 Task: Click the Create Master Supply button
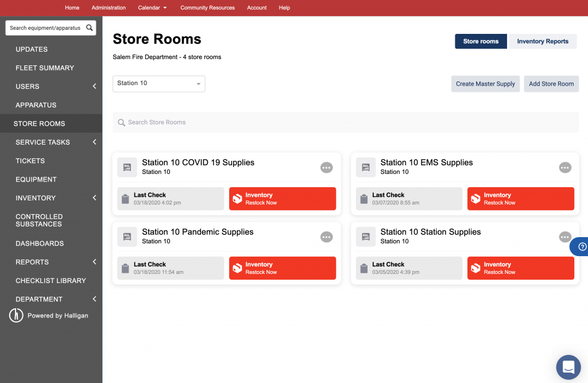coord(485,84)
